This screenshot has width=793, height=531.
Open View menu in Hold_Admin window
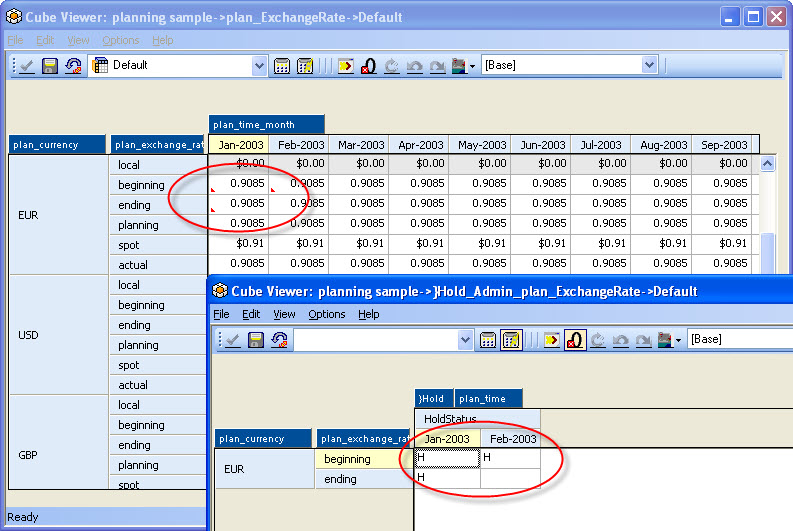pyautogui.click(x=284, y=315)
